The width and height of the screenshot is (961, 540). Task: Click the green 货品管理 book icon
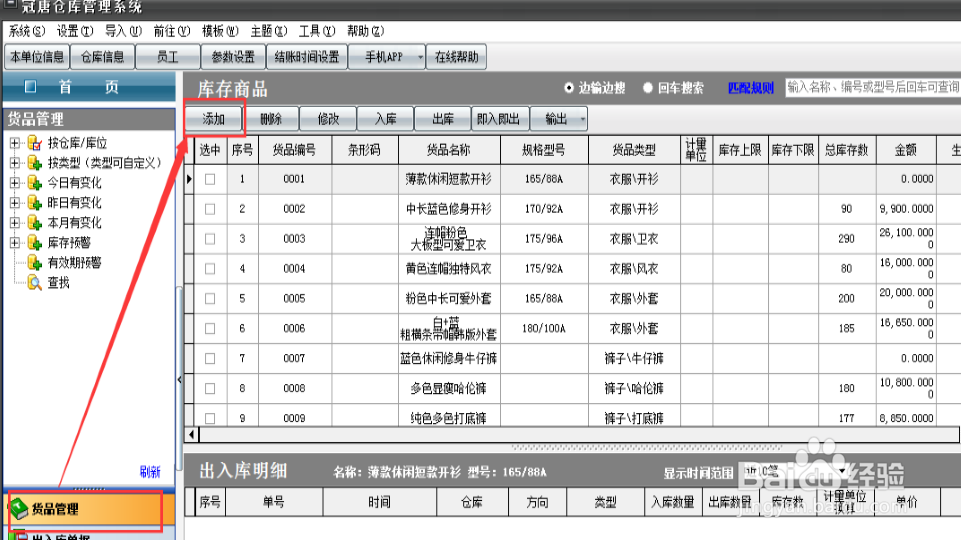pyautogui.click(x=19, y=508)
